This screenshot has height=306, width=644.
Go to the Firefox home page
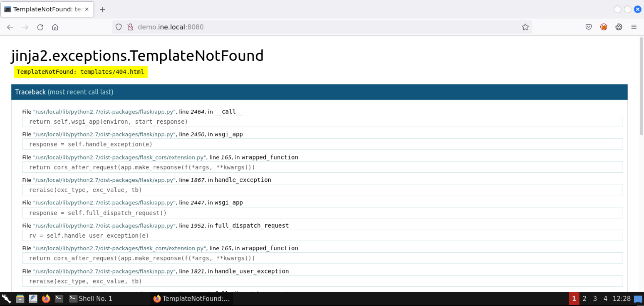tap(55, 27)
